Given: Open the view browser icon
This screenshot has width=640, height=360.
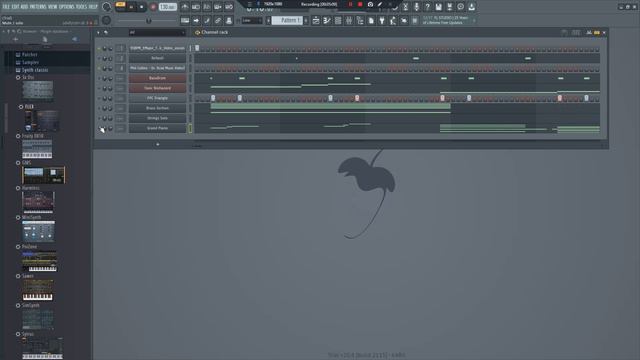Looking at the screenshot, I should point(360,20).
